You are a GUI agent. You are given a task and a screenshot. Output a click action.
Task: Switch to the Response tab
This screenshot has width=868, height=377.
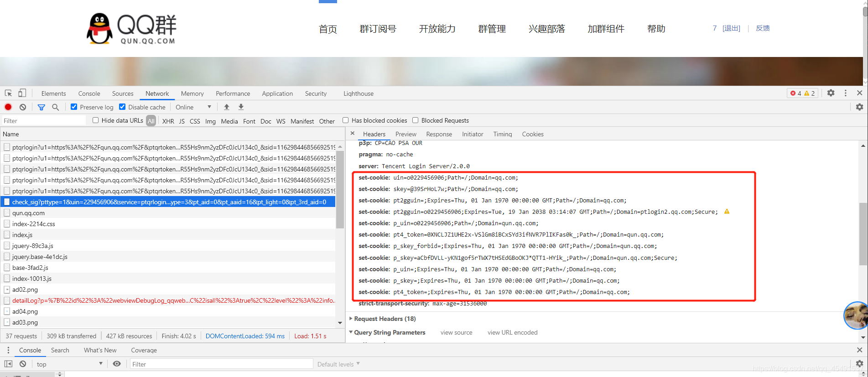point(439,134)
